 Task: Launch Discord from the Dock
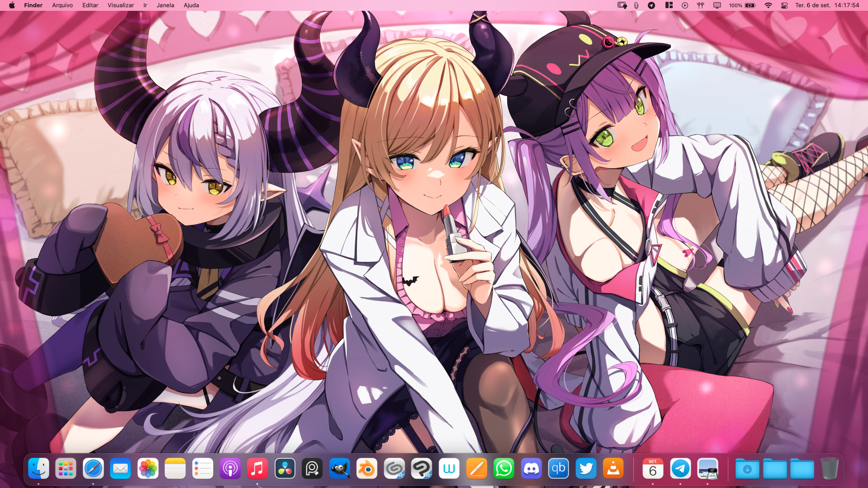pos(531,469)
